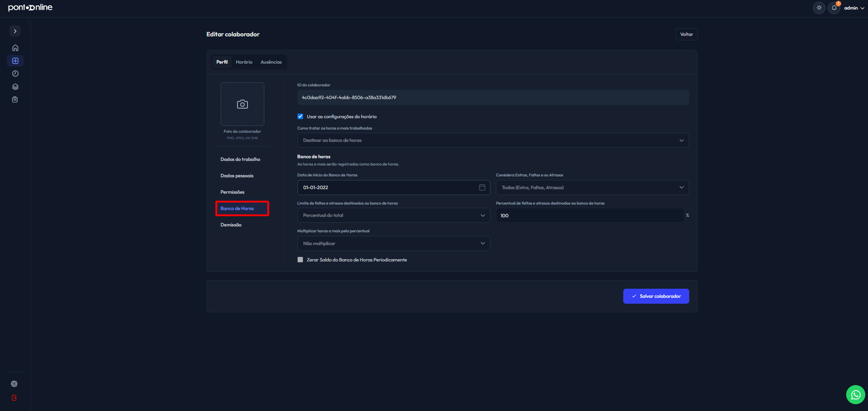Enable 'Zerar Saldo do Banco de Horas Periodicamente'
Image resolution: width=868 pixels, height=411 pixels.
pyautogui.click(x=300, y=260)
